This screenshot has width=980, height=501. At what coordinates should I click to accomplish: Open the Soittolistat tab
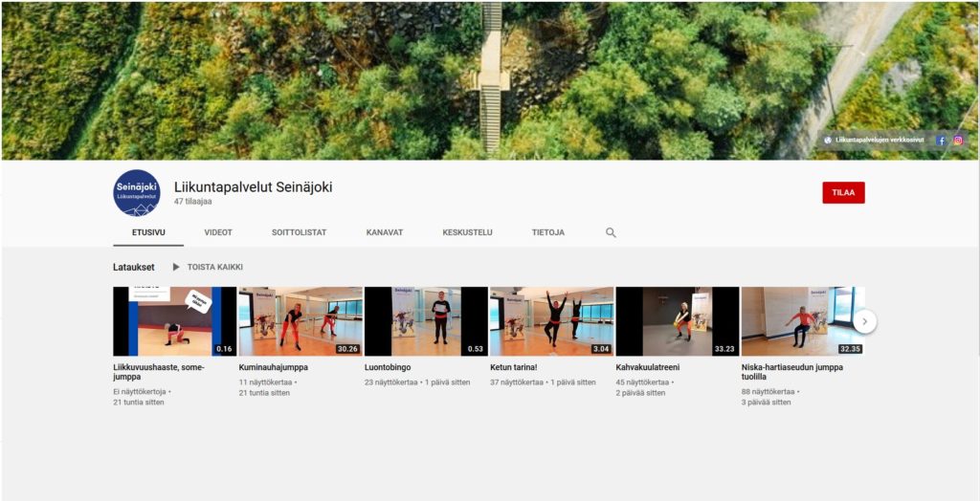(x=299, y=232)
